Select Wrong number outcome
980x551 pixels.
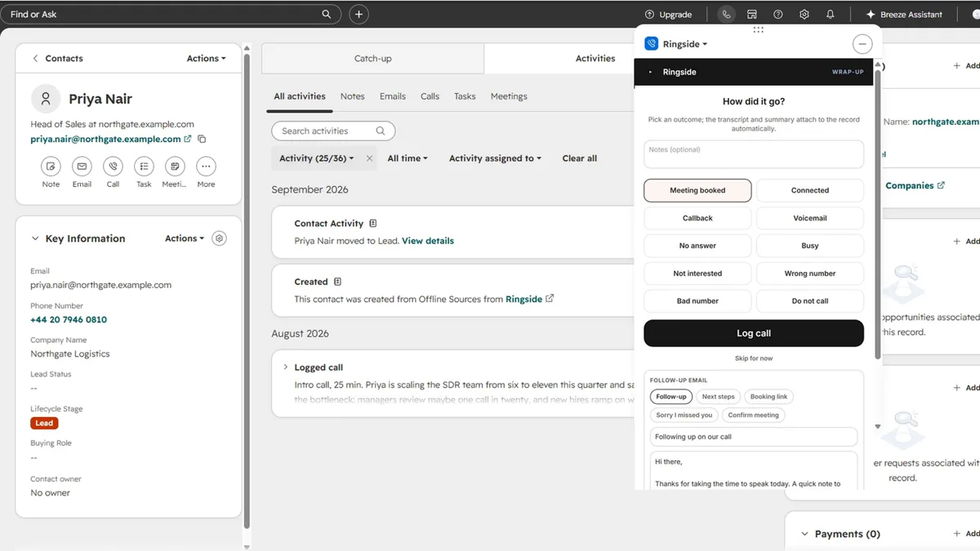pyautogui.click(x=810, y=273)
